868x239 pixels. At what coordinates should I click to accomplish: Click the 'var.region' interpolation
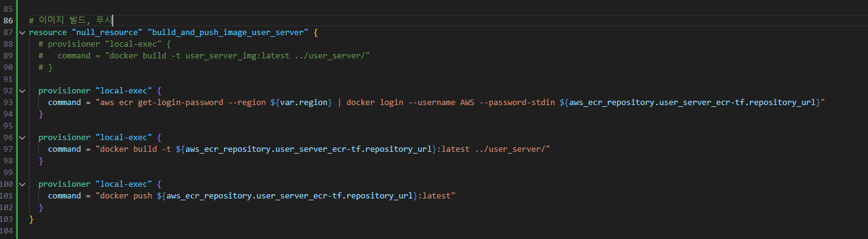[x=303, y=102]
